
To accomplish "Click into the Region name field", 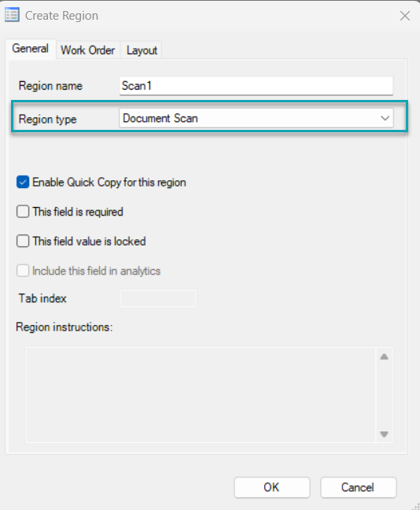I will [256, 86].
